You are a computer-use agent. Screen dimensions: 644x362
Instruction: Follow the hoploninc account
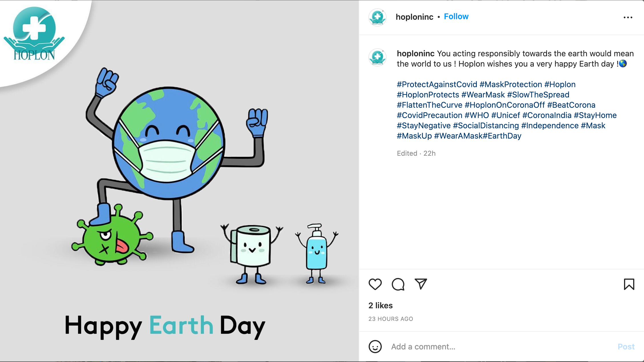[456, 17]
